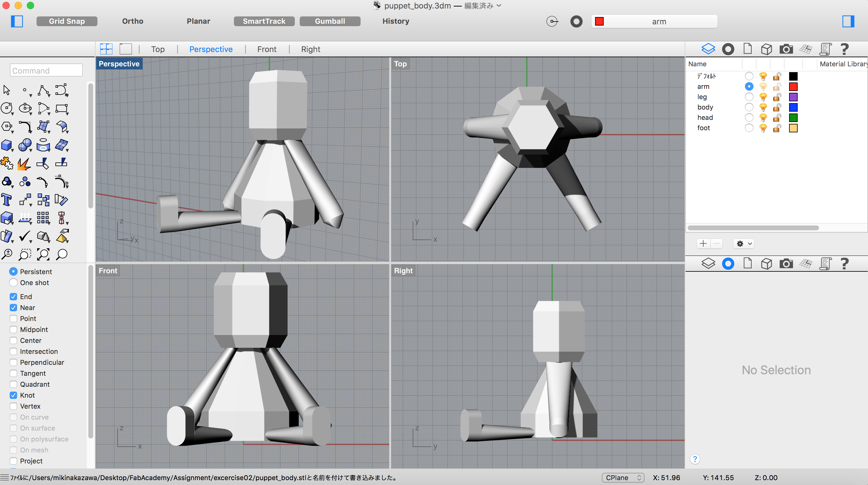Click the foot layer yellow color swatch

click(x=793, y=128)
